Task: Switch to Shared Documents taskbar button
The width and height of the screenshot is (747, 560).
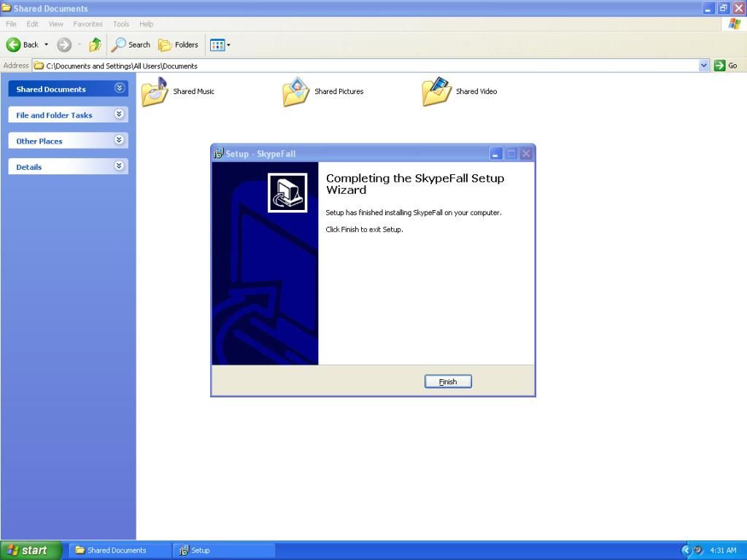Action: coord(120,550)
